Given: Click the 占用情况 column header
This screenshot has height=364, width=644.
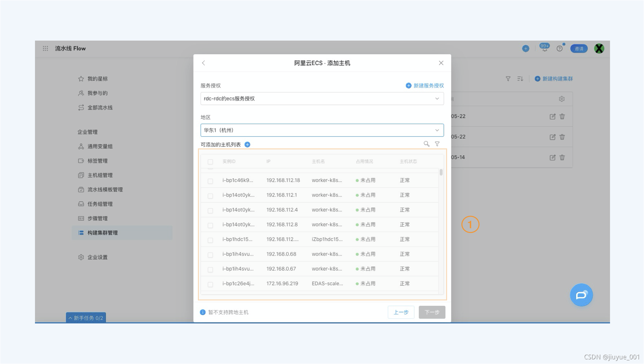Looking at the screenshot, I should pos(364,161).
